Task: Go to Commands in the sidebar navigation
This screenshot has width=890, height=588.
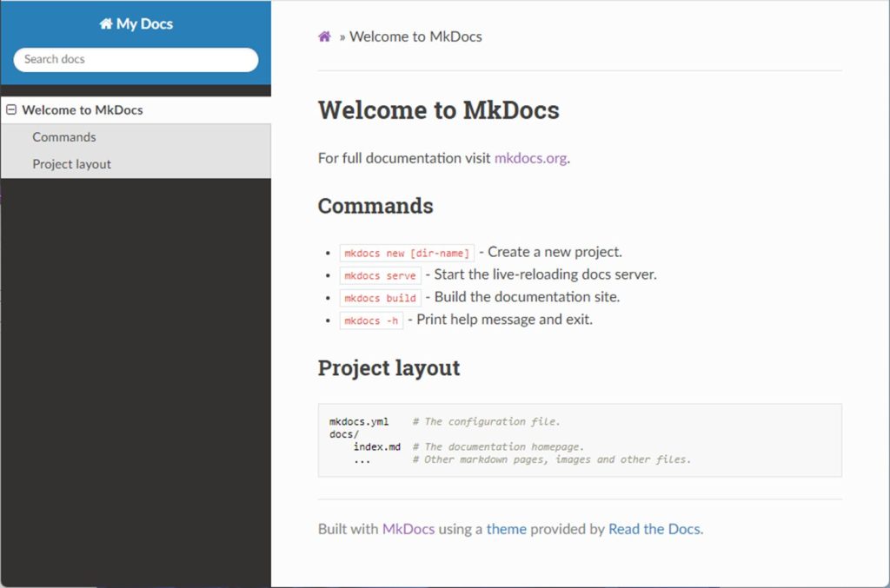Action: 64,137
